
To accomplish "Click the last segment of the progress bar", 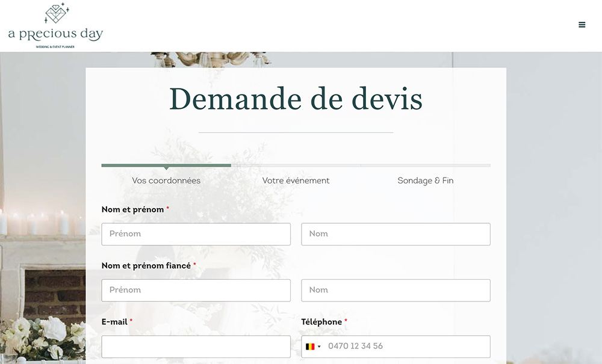I will click(x=426, y=165).
